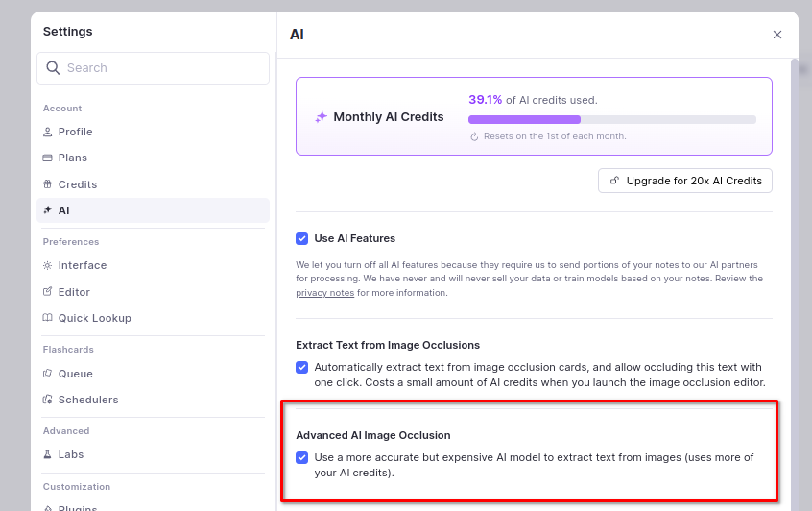This screenshot has width=812, height=511.
Task: Click the Schedulers icon in sidebar
Action: pyautogui.click(x=48, y=400)
